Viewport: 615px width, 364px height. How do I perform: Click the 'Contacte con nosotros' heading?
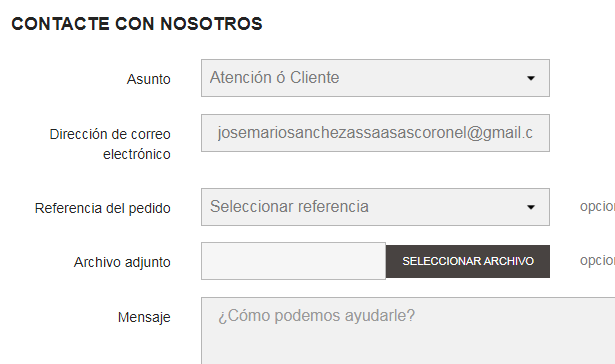coord(137,24)
